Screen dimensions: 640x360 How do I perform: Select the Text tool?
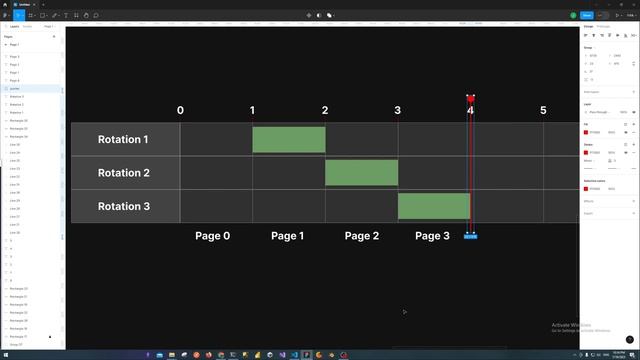point(66,16)
